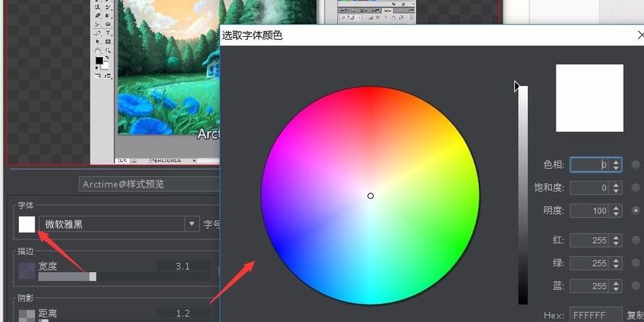Decrease 红 with its down arrow
The image size is (644, 322).
point(616,244)
